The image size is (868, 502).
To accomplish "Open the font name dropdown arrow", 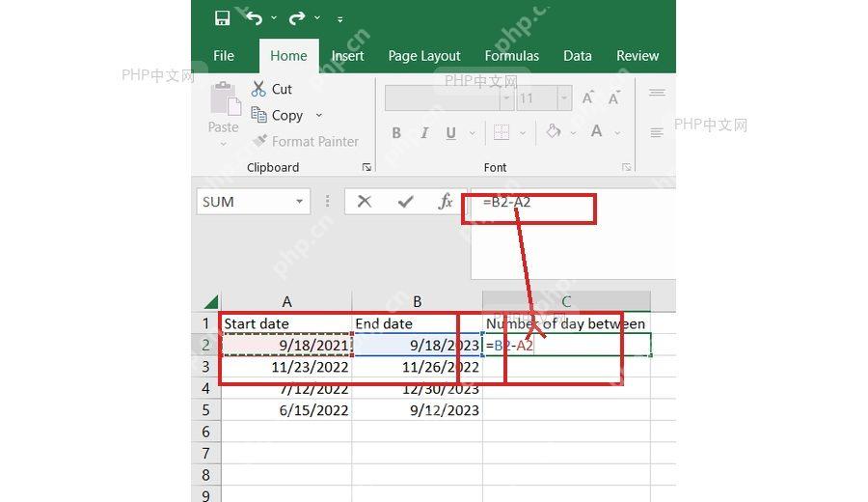I will (x=506, y=98).
